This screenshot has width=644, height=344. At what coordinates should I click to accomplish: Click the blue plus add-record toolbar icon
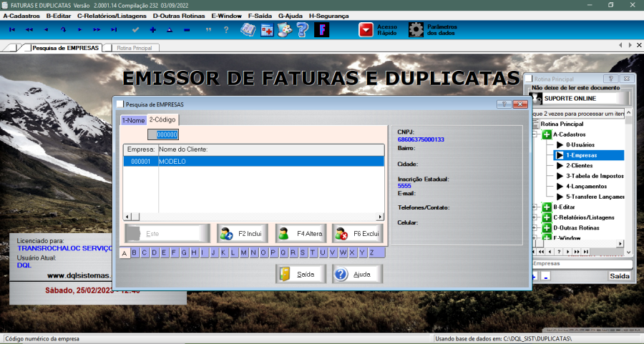click(x=152, y=30)
